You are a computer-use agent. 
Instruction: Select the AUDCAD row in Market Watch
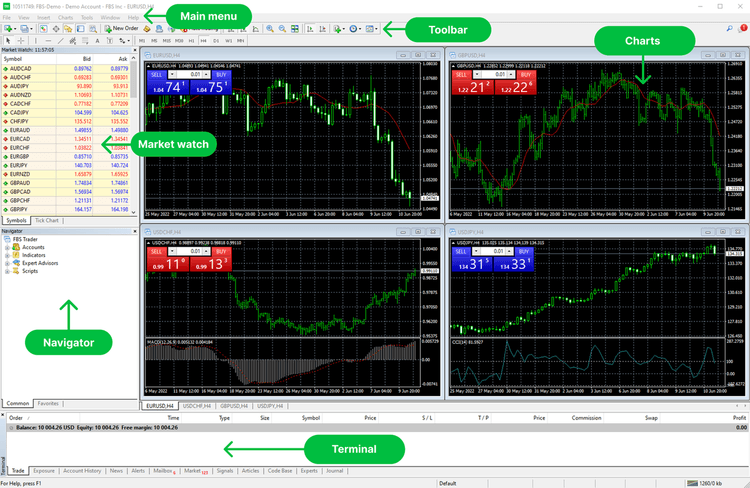point(65,69)
